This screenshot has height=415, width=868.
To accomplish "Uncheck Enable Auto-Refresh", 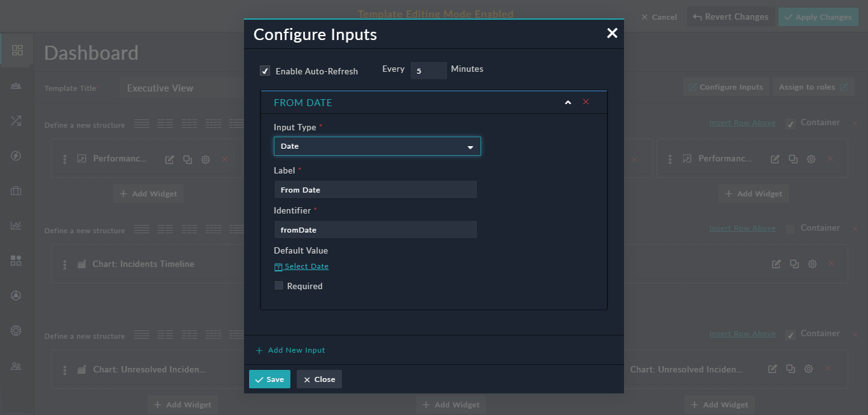I will [265, 71].
